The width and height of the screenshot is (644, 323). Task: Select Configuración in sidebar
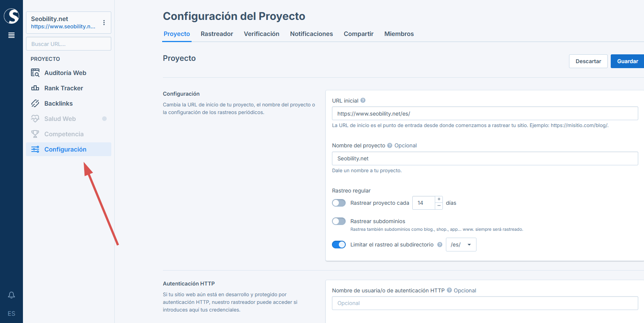click(68, 149)
